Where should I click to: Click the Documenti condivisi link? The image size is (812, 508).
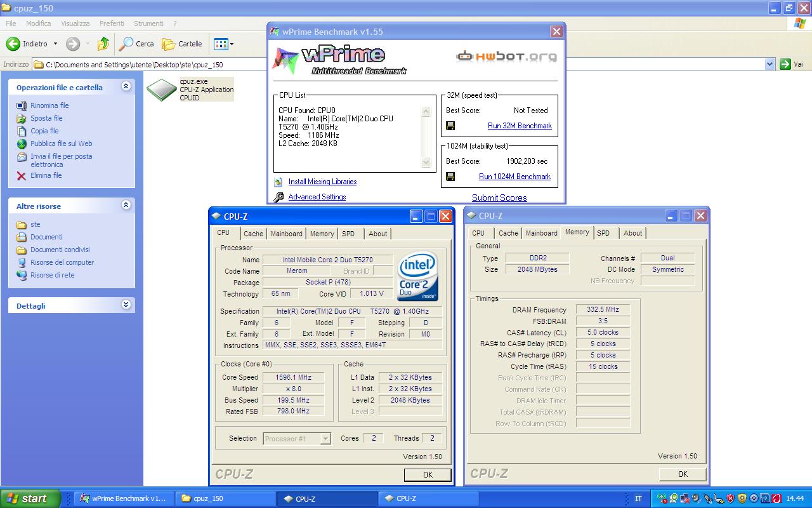tap(60, 250)
